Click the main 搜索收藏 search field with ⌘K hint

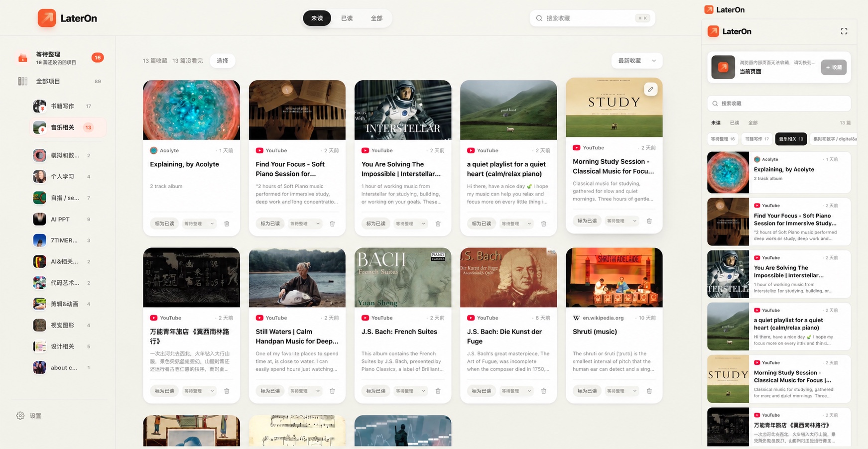[592, 18]
